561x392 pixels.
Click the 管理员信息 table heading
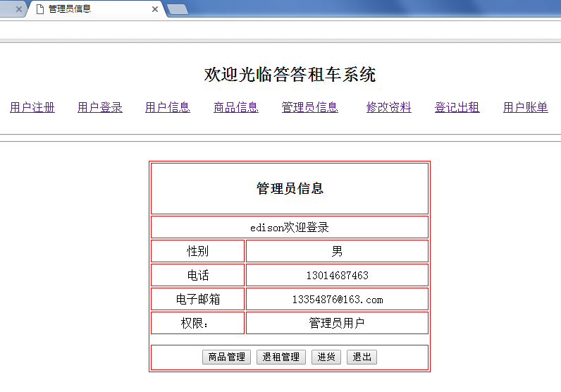coord(290,189)
